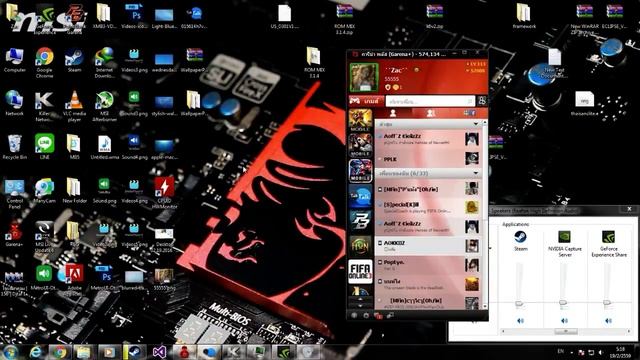This screenshot has width=640, height=360.
Task: Select friend AOKKIIZ in Garena list
Action: click(x=428, y=246)
